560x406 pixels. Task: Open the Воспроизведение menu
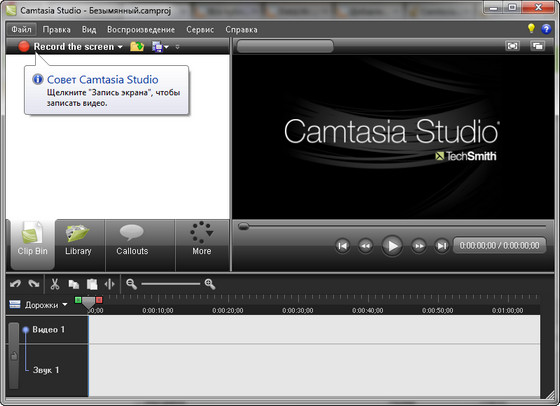(141, 29)
